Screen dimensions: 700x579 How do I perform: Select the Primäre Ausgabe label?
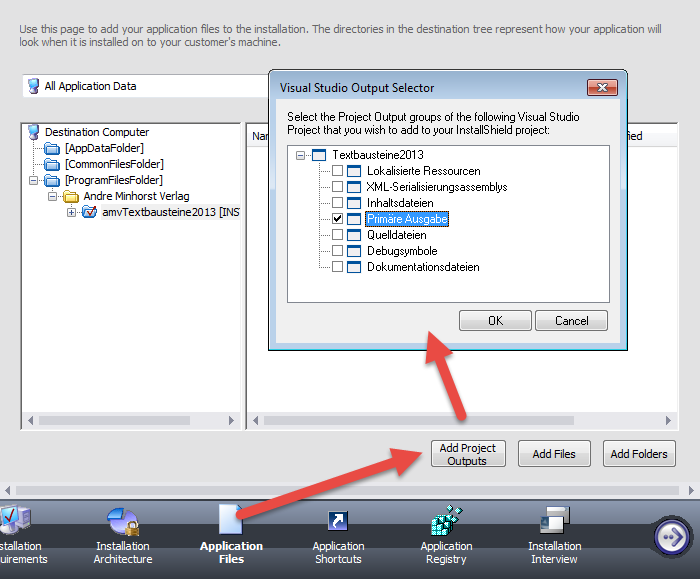(407, 219)
